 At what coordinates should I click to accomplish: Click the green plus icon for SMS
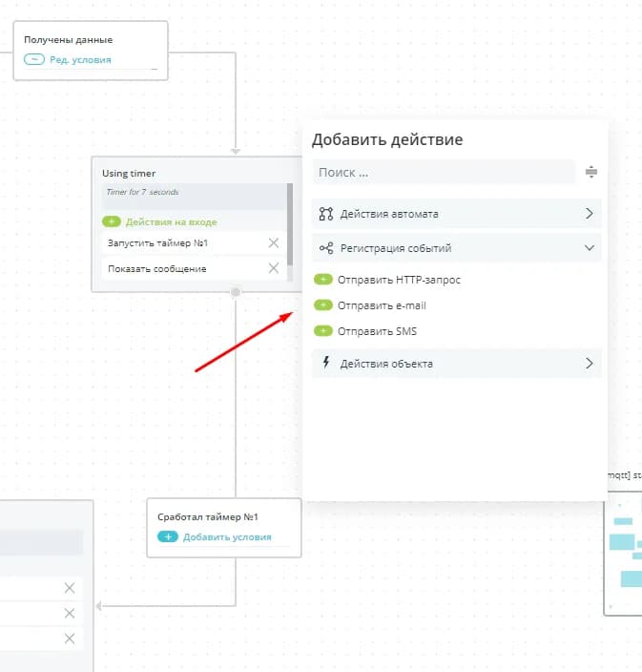point(322,332)
